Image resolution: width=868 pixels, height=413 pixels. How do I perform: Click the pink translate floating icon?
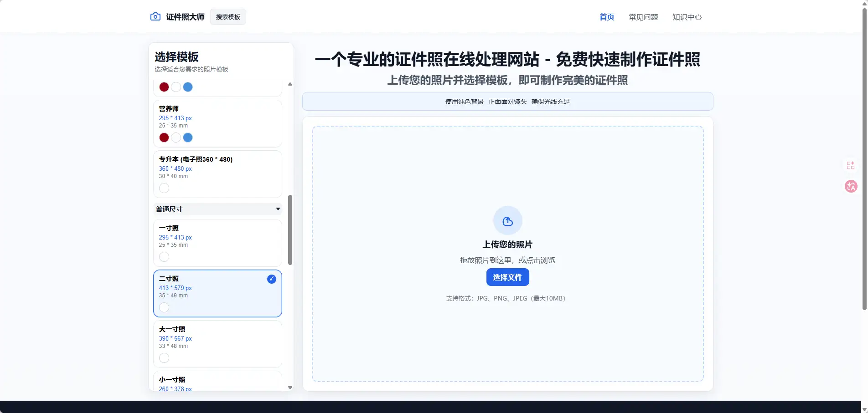(851, 186)
